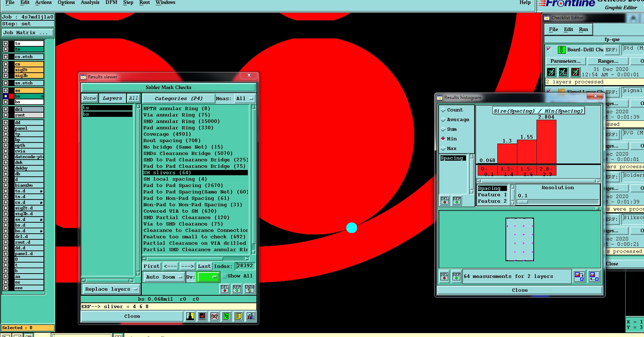Click the 2.8-2.9 histogram range cell

(546, 171)
